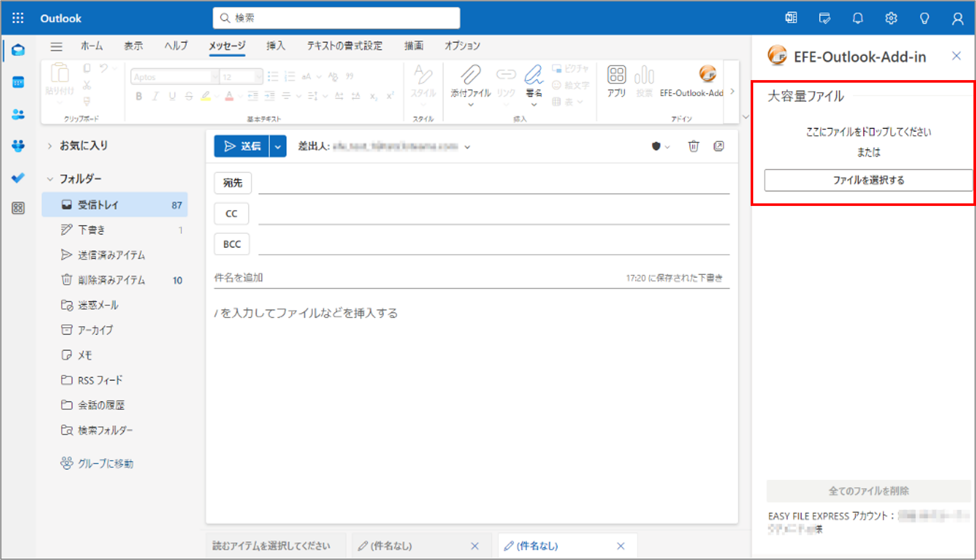Pop out compose window
The width and height of the screenshot is (976, 560).
click(x=719, y=146)
